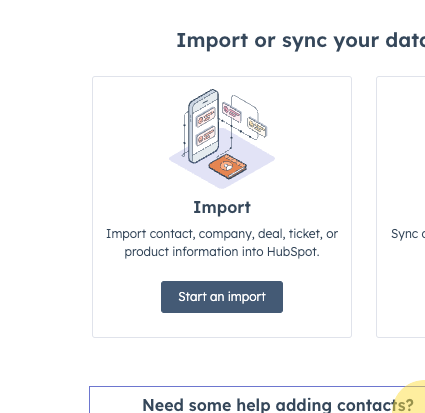Click the orange notebook icon in the illustration
The image size is (425, 413).
(x=228, y=166)
